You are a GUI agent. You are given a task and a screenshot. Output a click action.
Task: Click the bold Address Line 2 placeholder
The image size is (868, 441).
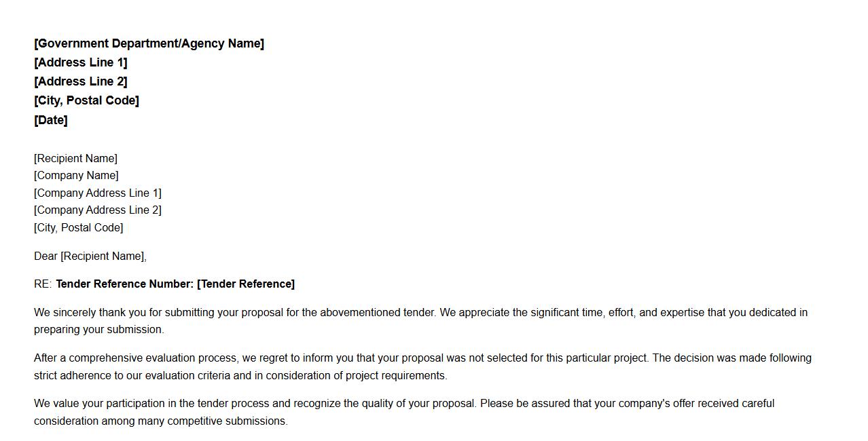[80, 81]
